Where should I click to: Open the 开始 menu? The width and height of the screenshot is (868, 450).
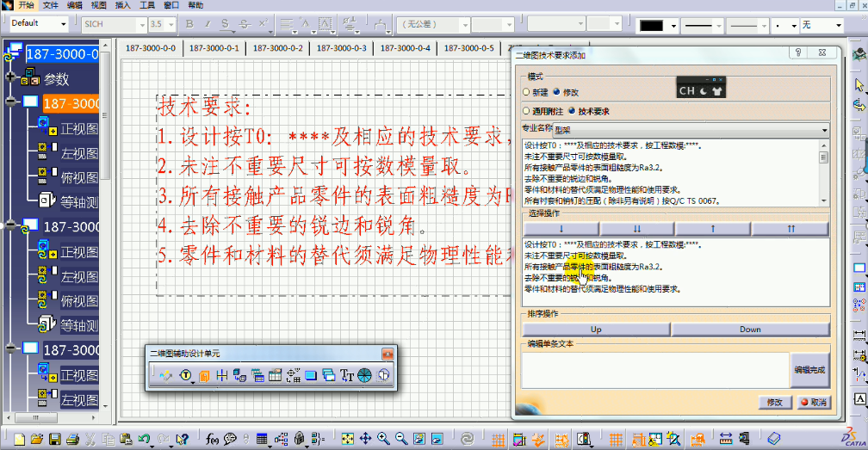click(26, 5)
